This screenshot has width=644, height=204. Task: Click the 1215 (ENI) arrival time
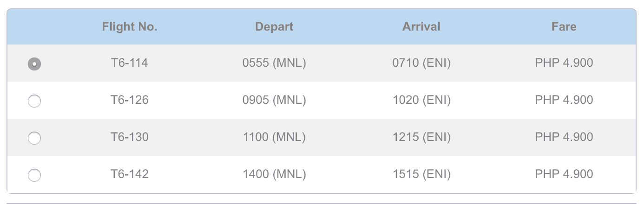click(x=421, y=137)
